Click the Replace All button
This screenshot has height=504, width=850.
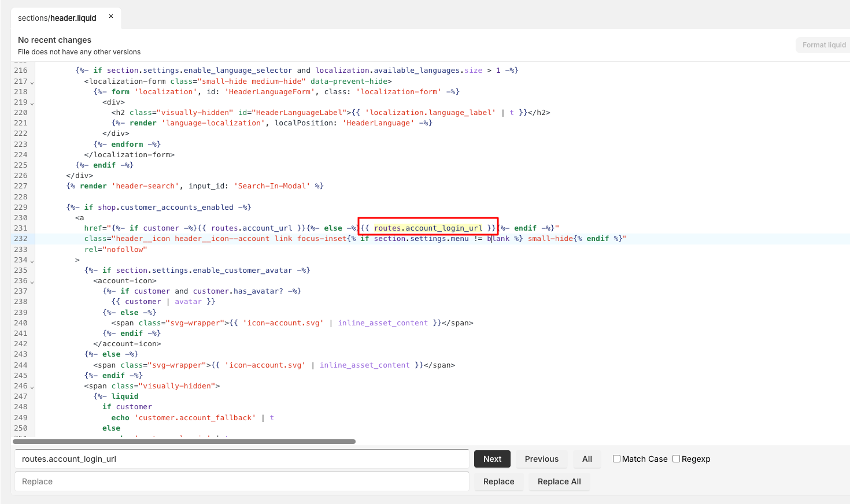point(559,481)
